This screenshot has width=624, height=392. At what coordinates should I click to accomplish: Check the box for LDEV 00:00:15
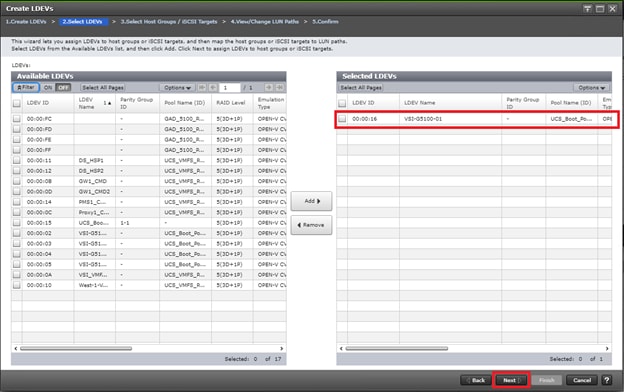pyautogui.click(x=16, y=222)
